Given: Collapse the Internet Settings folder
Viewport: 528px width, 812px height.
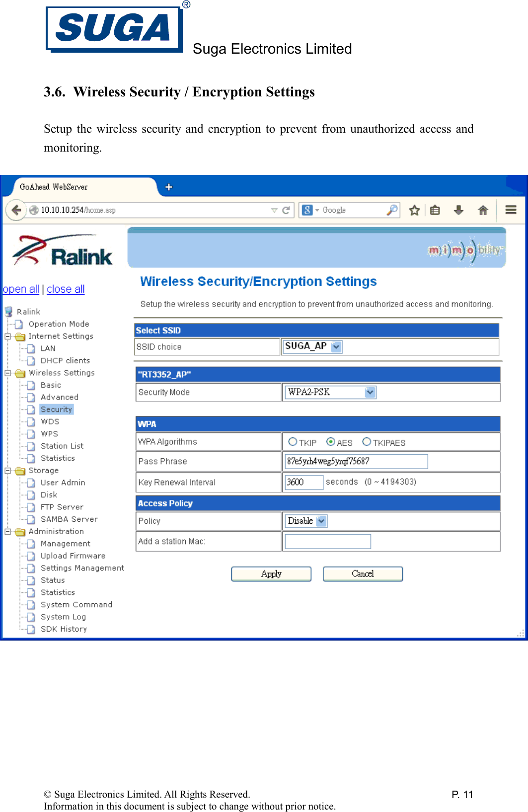Looking at the screenshot, I should [x=8, y=336].
